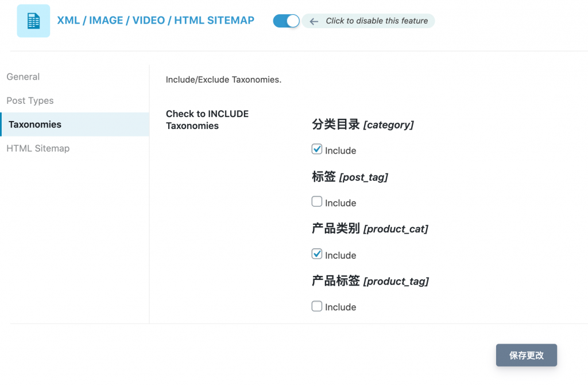Click the left arrow icon beside the toggle
The image size is (588, 386).
tap(314, 21)
